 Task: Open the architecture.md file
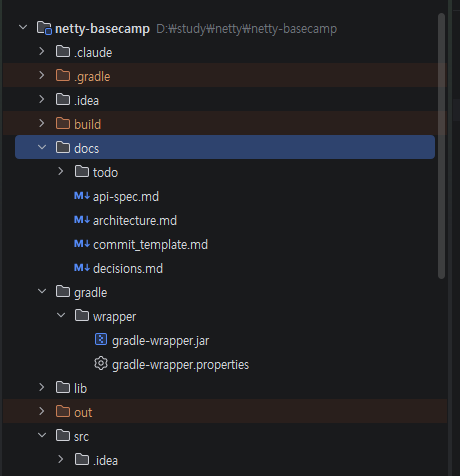coord(135,221)
